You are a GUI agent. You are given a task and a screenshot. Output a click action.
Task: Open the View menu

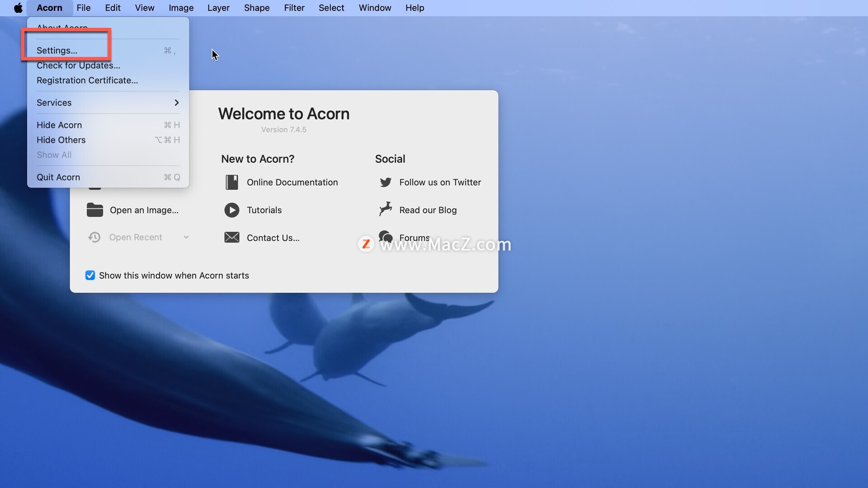(x=145, y=8)
